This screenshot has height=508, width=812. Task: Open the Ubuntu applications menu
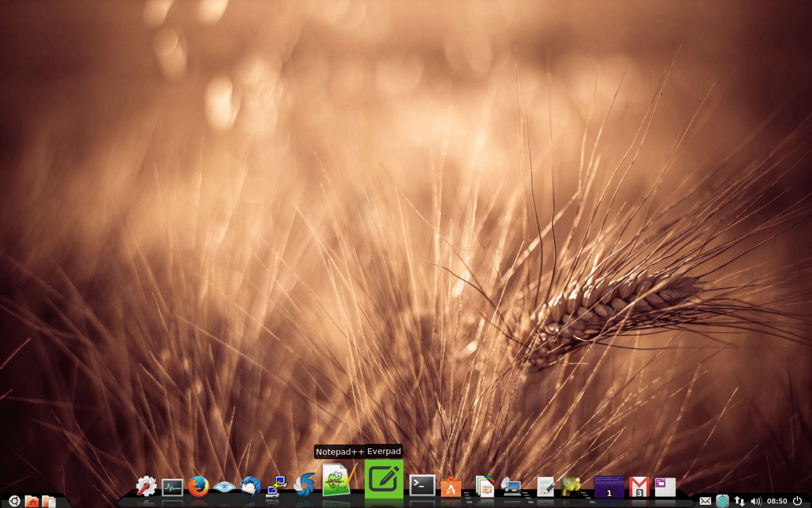pyautogui.click(x=14, y=501)
